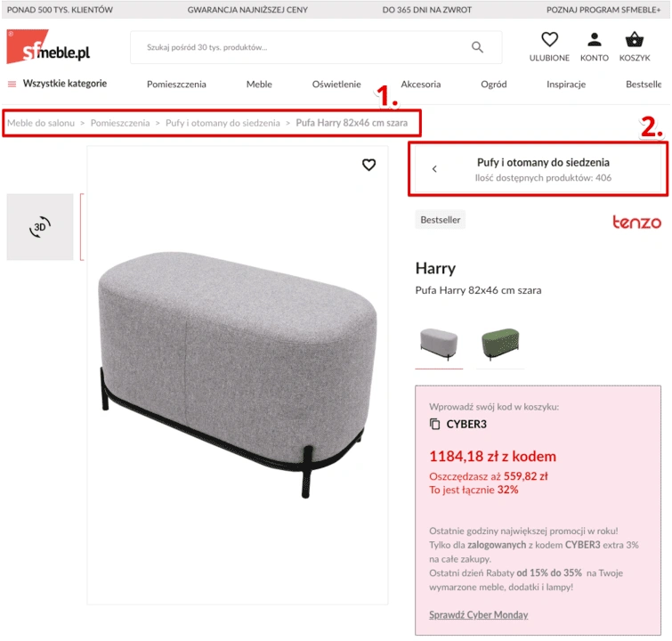Screen dimensions: 672x641
Task: Click the Meble do salonu breadcrumb
Action: click(x=41, y=123)
